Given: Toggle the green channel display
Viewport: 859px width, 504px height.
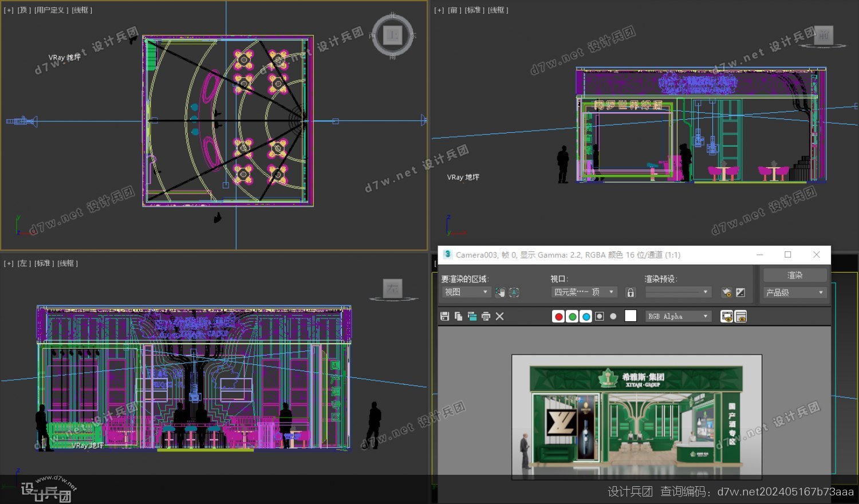Looking at the screenshot, I should 572,316.
